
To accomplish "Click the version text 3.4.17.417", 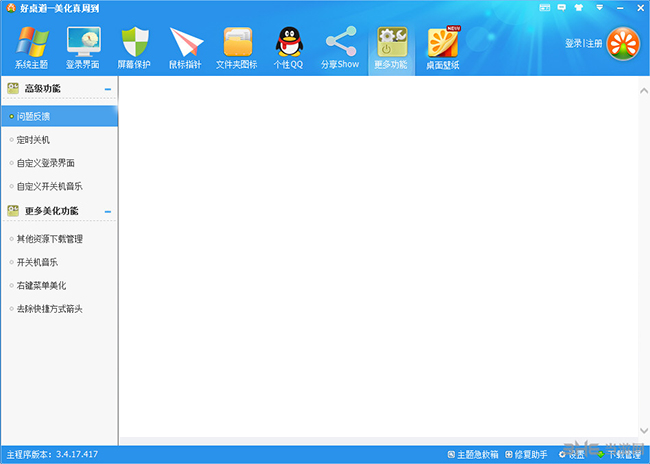I will point(77,454).
